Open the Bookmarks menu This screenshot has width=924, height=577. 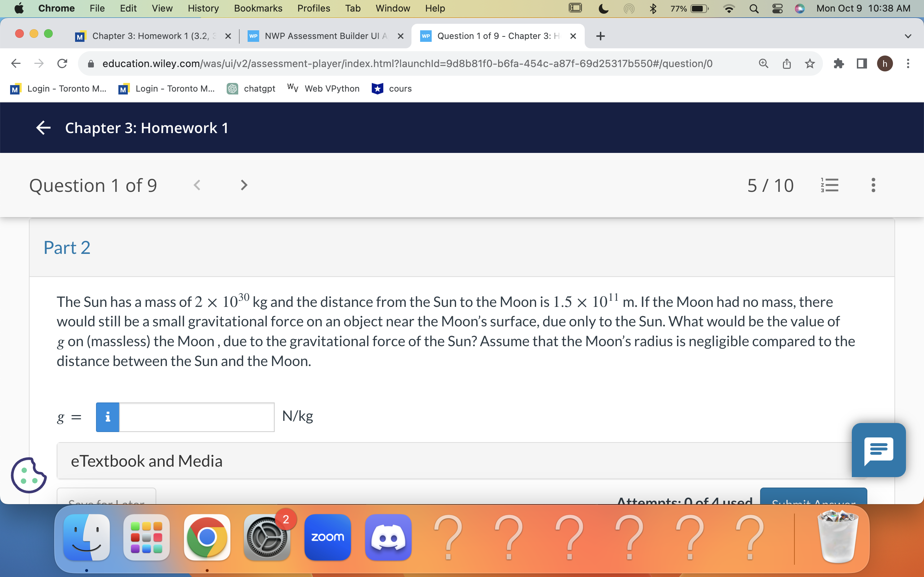258,8
